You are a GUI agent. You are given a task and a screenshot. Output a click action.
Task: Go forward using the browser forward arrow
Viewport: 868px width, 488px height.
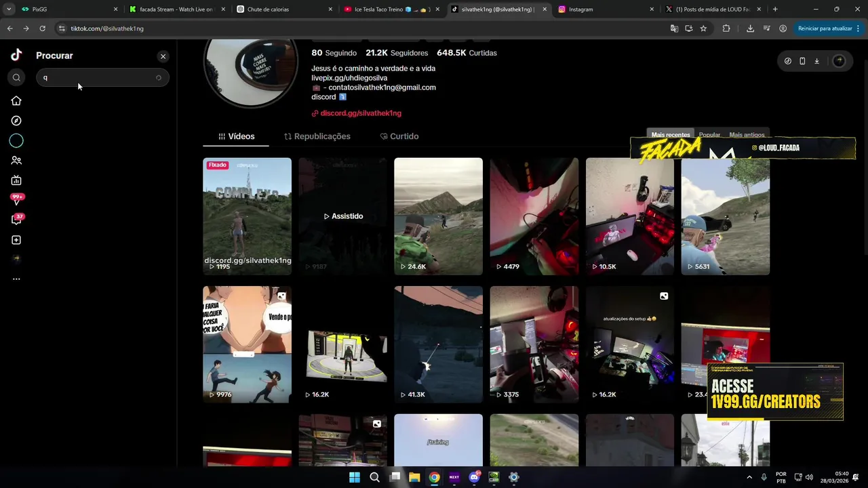26,28
